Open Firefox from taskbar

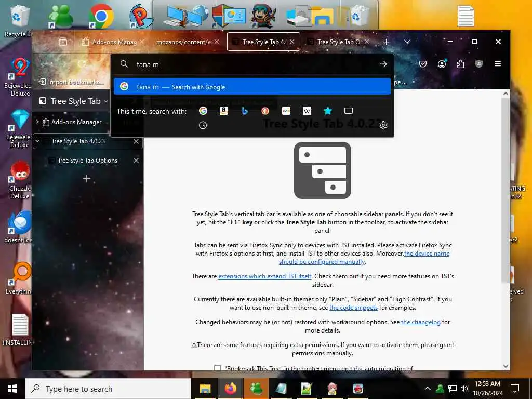point(231,389)
